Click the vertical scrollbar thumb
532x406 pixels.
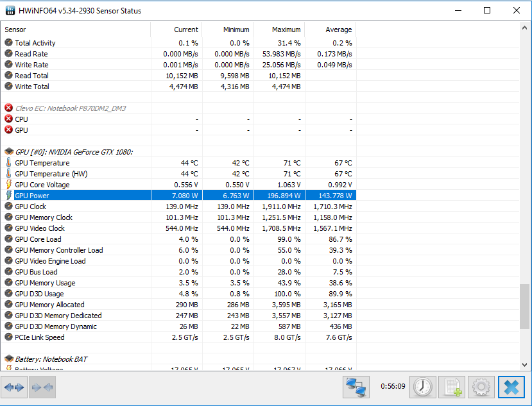pyautogui.click(x=524, y=307)
